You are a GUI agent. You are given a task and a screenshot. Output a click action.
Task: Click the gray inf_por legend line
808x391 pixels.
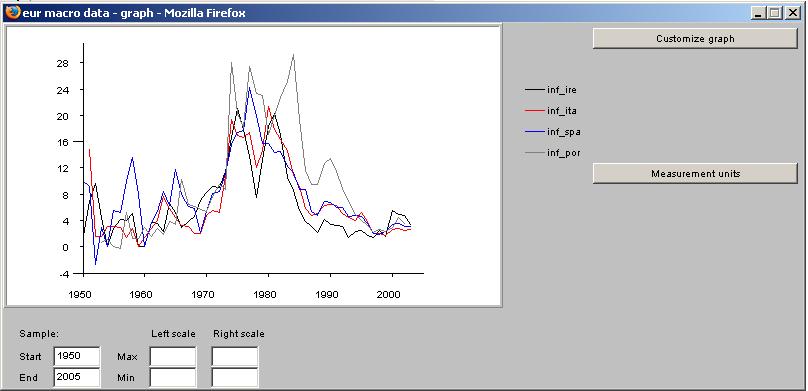tap(535, 153)
